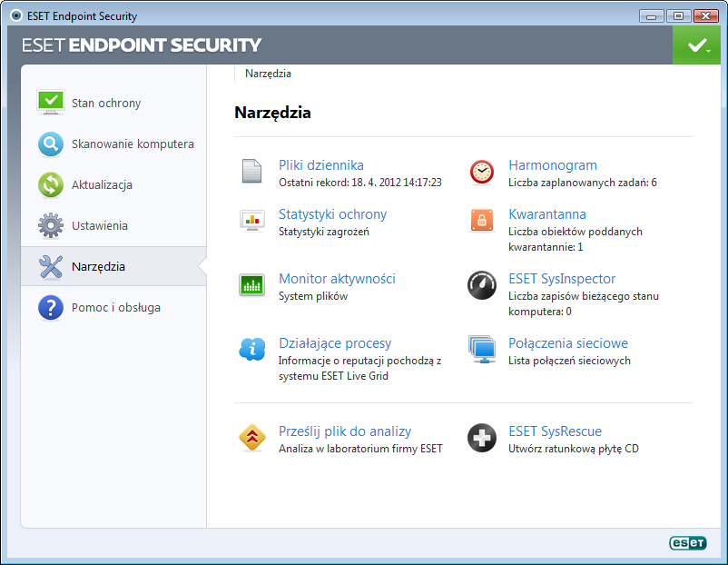The height and width of the screenshot is (565, 728).
Task: Switch to Stan ochrony section
Action: tap(113, 103)
